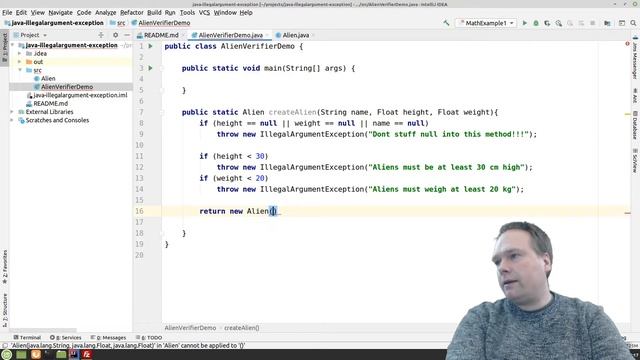Click the createAlien method name on line 7
640x360 pixels.
tap(292, 112)
